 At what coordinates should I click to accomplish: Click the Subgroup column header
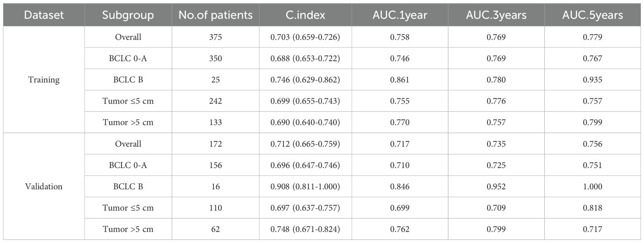click(128, 15)
